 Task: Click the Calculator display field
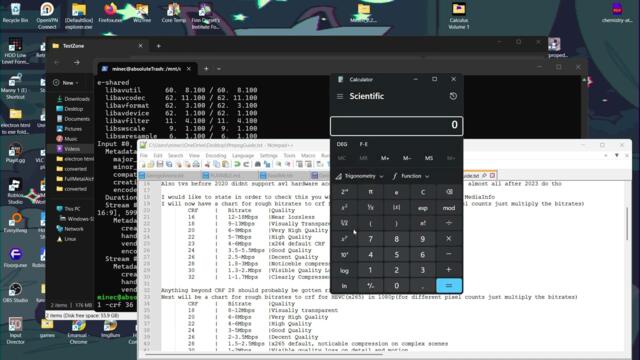[x=396, y=126]
